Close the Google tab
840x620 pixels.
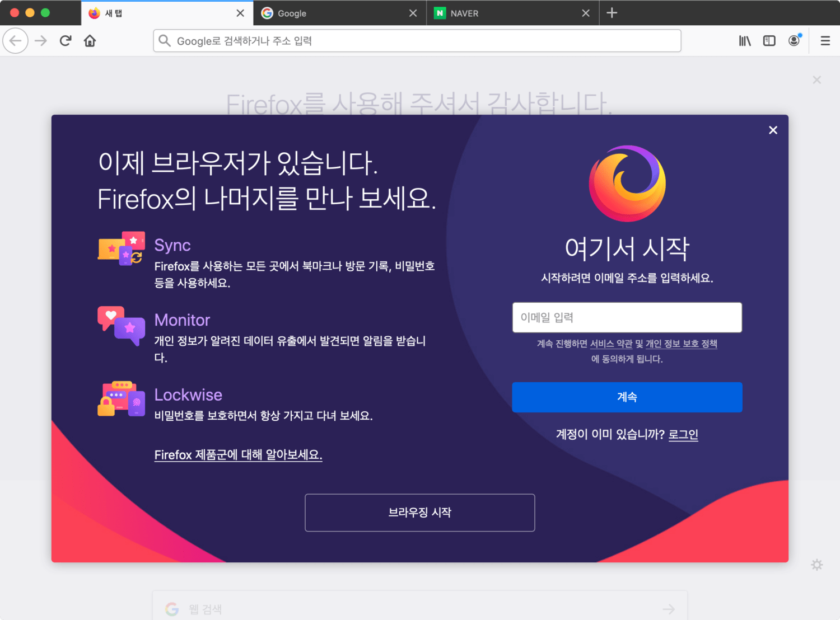[x=413, y=13]
